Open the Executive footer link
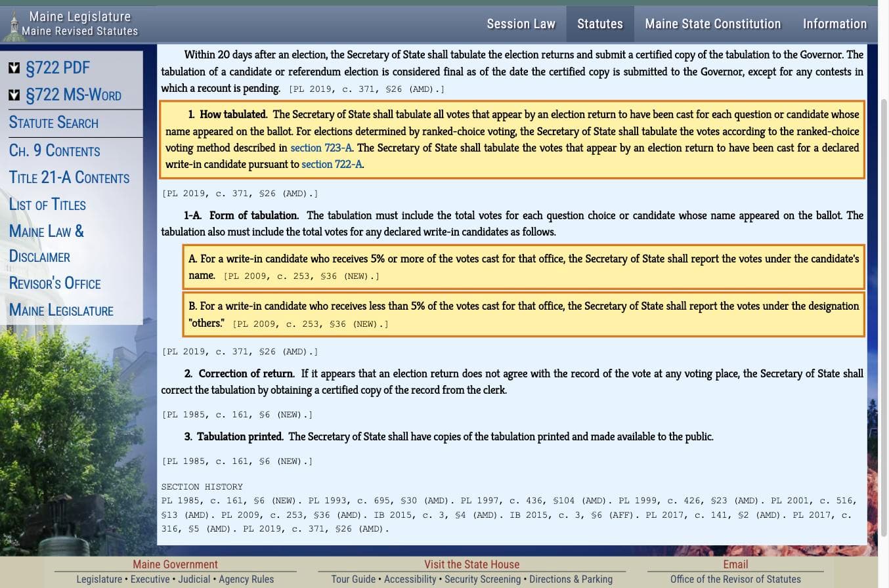The width and height of the screenshot is (889, 588). (x=150, y=579)
